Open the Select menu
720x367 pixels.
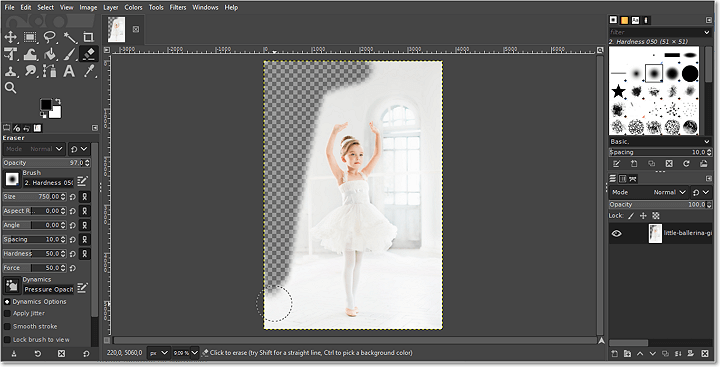[x=45, y=7]
